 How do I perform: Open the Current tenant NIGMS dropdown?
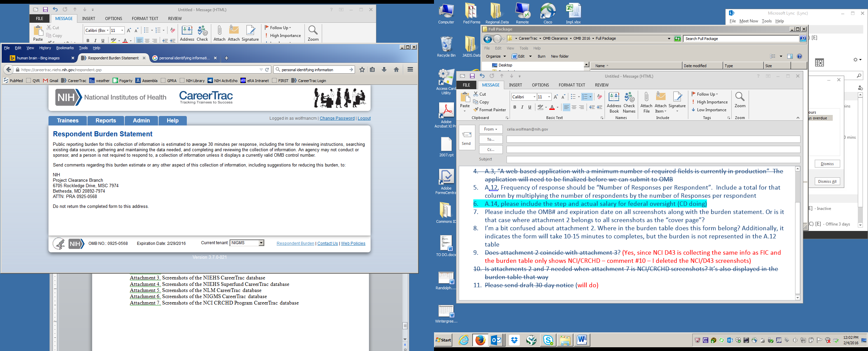click(261, 243)
